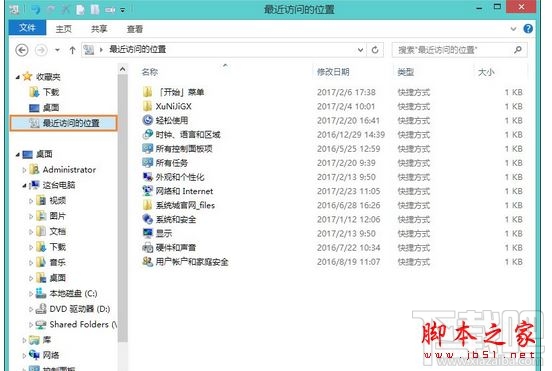Expand the ribbon with the chevron

coord(514,29)
